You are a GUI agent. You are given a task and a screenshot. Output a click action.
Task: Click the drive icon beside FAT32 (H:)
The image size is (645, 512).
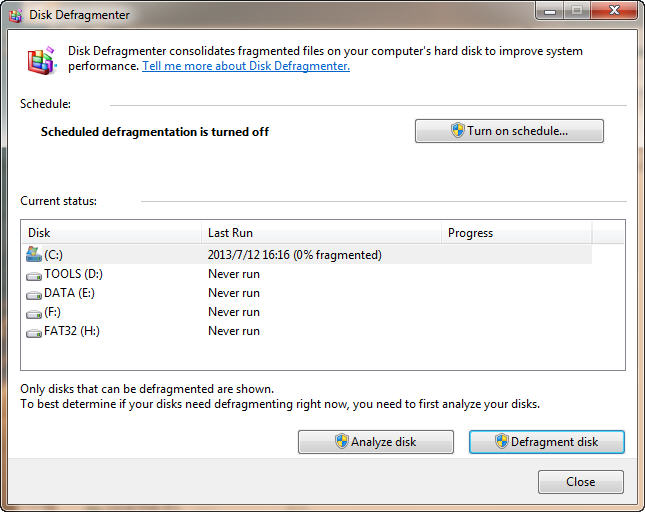(x=34, y=333)
